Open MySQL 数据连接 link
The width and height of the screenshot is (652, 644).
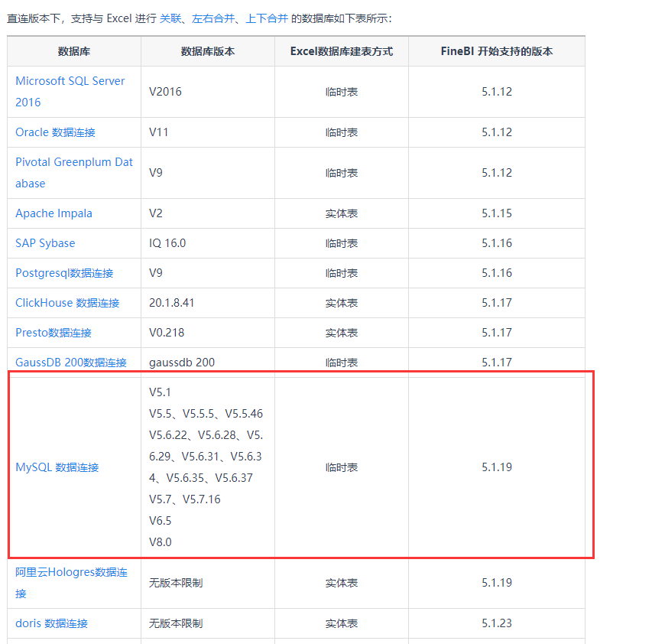57,467
